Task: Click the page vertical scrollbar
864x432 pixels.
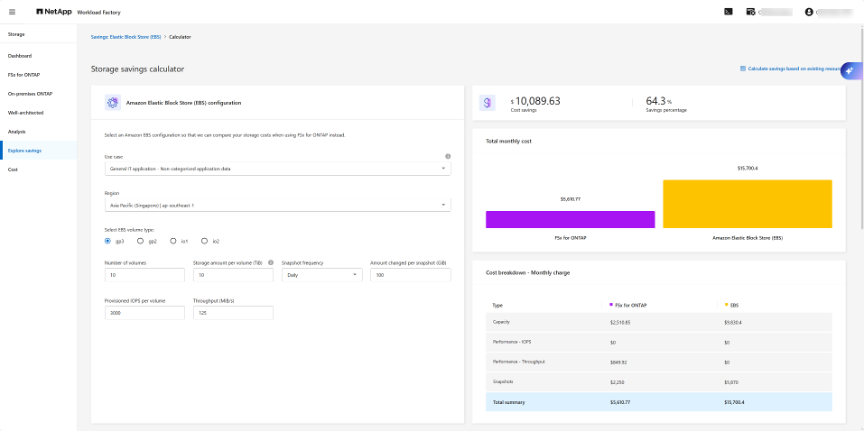Action: [x=862, y=127]
